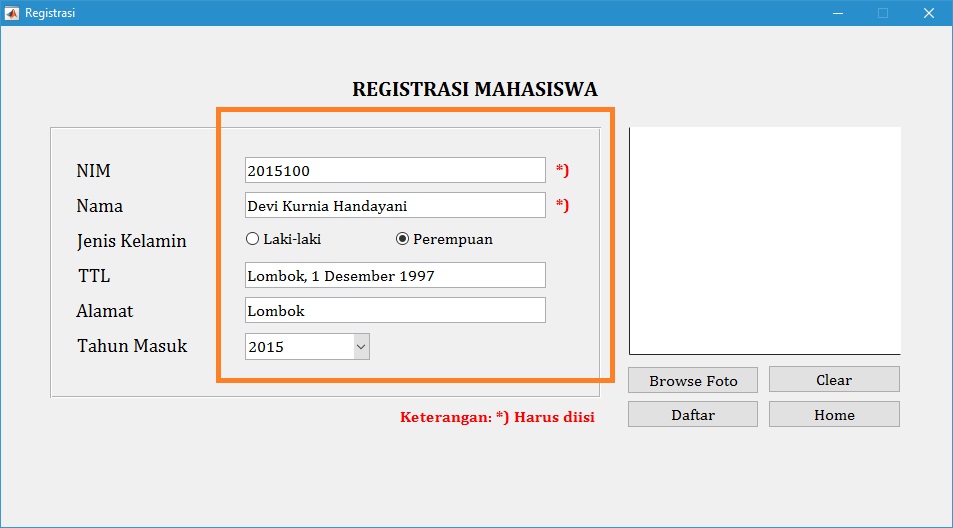Click the TTL birth date field

pos(395,275)
